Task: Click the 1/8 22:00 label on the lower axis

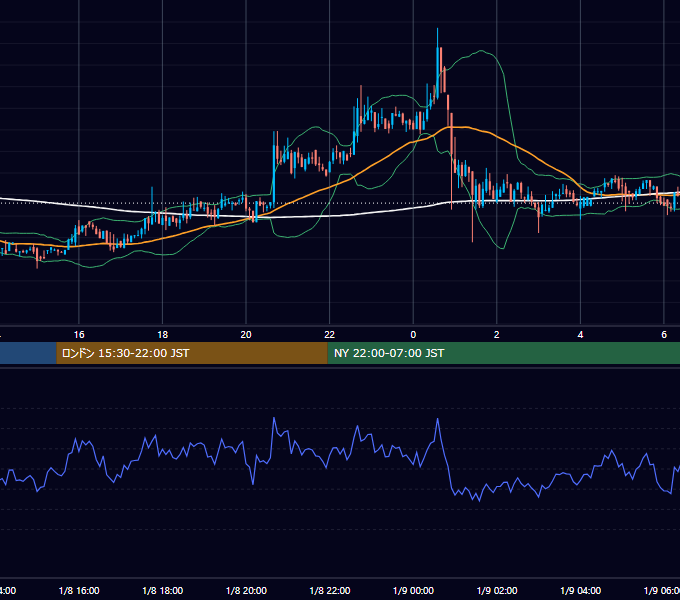Action: (x=330, y=590)
